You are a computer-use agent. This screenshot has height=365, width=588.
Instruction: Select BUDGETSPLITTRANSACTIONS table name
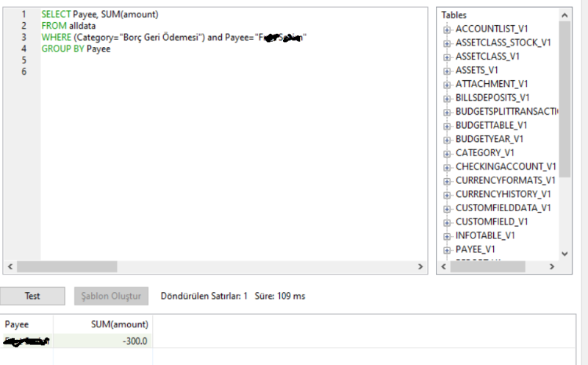[x=507, y=112]
